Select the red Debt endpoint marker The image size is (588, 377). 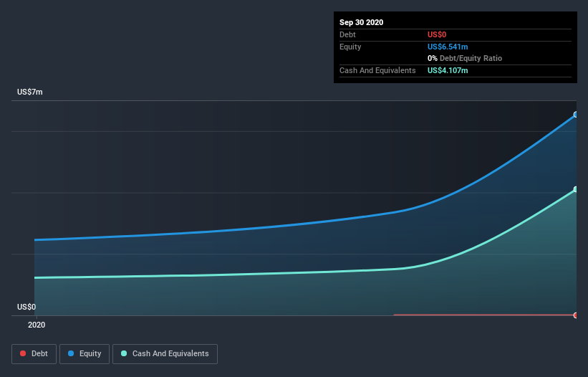(576, 315)
